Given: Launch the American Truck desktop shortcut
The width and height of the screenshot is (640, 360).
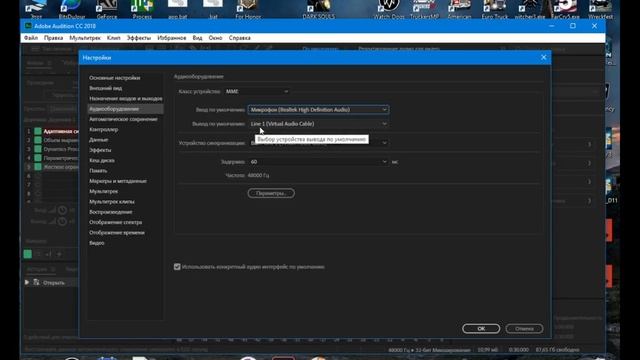Looking at the screenshot, I should (x=459, y=9).
